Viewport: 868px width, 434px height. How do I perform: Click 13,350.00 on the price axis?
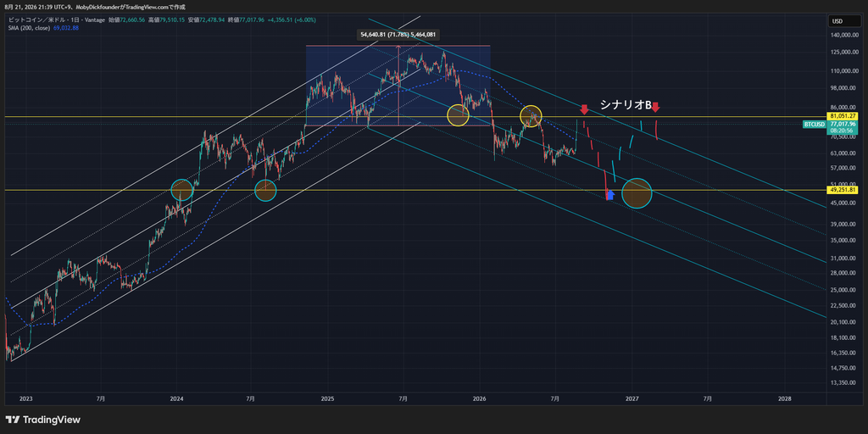(843, 382)
